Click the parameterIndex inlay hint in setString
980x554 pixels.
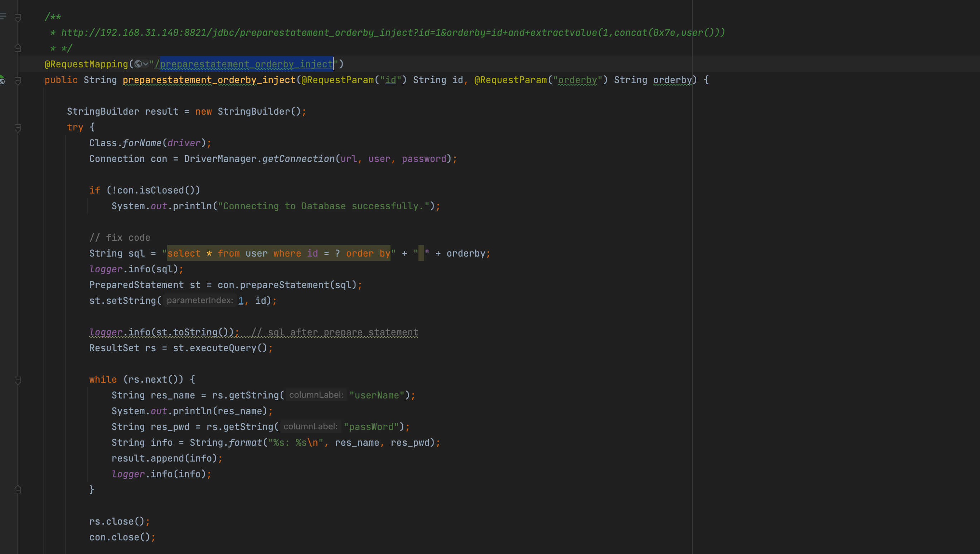200,300
